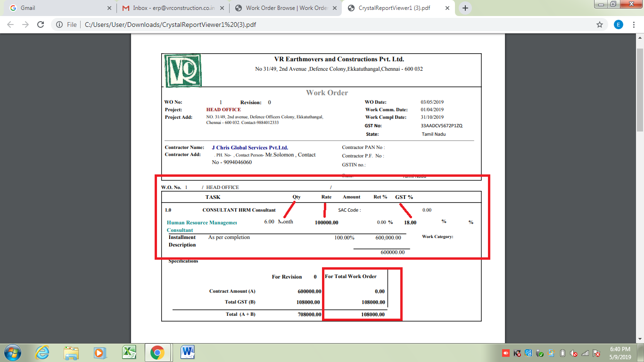Viewport: 644px width, 362px height.
Task: Click the 'Contract Amount (A)' label
Action: [x=232, y=291]
